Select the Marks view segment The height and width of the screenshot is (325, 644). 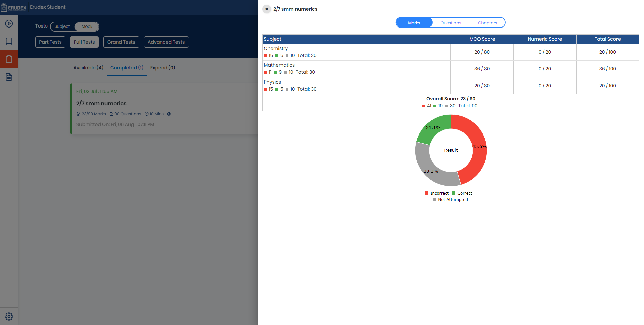click(414, 23)
